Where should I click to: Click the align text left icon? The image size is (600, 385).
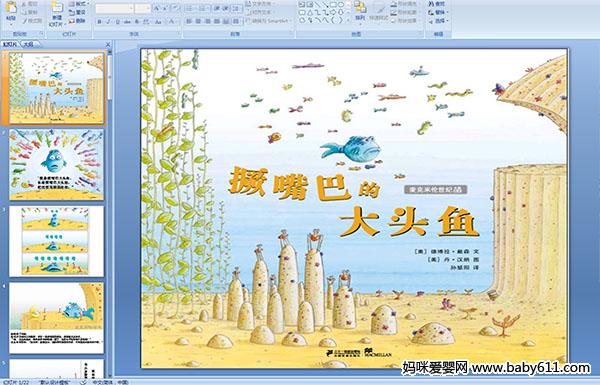pyautogui.click(x=189, y=21)
